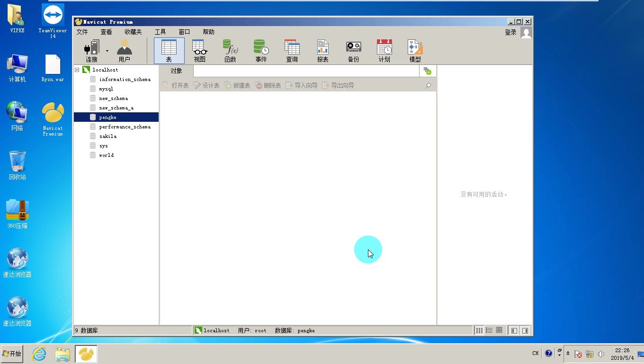
Task: Click the 导入向导 button
Action: pyautogui.click(x=302, y=85)
